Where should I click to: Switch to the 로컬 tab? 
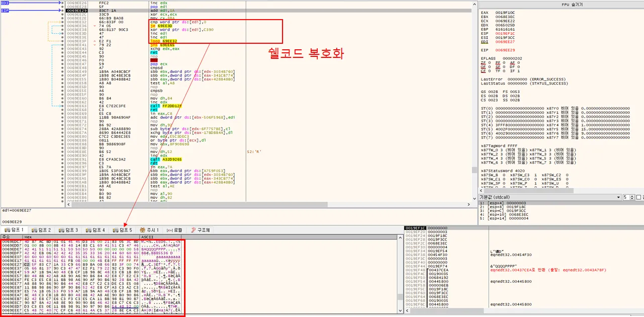(x=174, y=230)
